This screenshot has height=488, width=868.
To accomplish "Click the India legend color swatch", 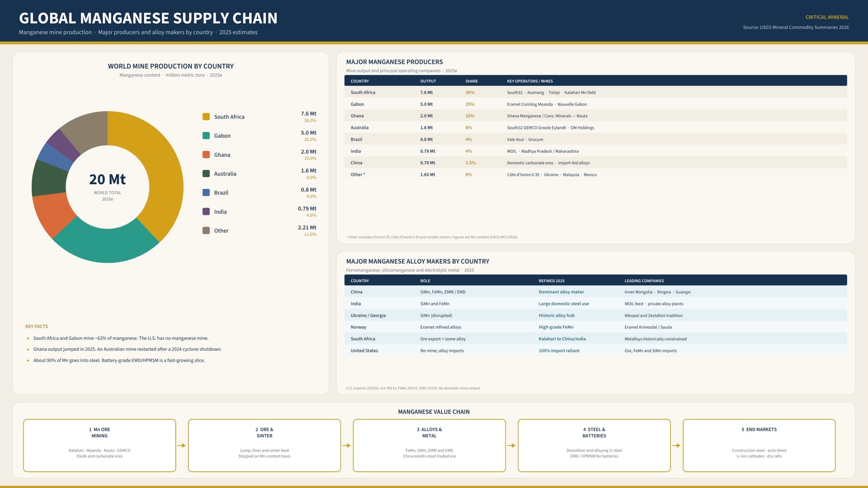I will tap(206, 211).
